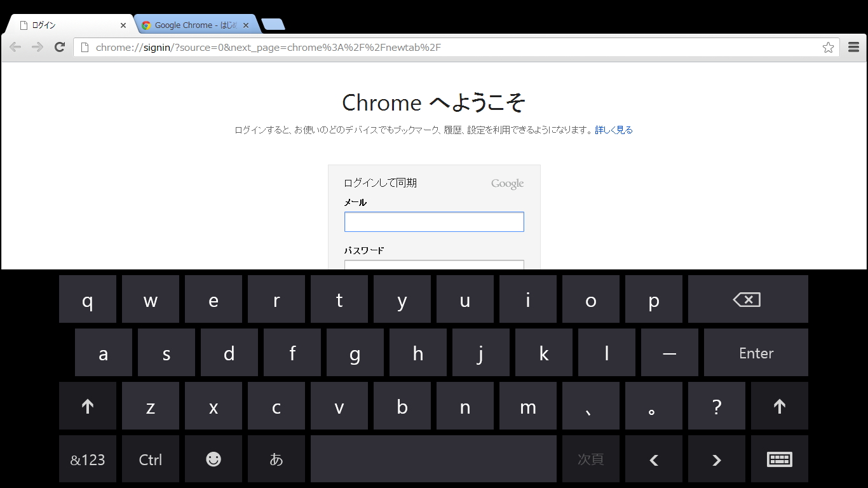
Task: Click inside the メール input field
Action: click(x=434, y=221)
